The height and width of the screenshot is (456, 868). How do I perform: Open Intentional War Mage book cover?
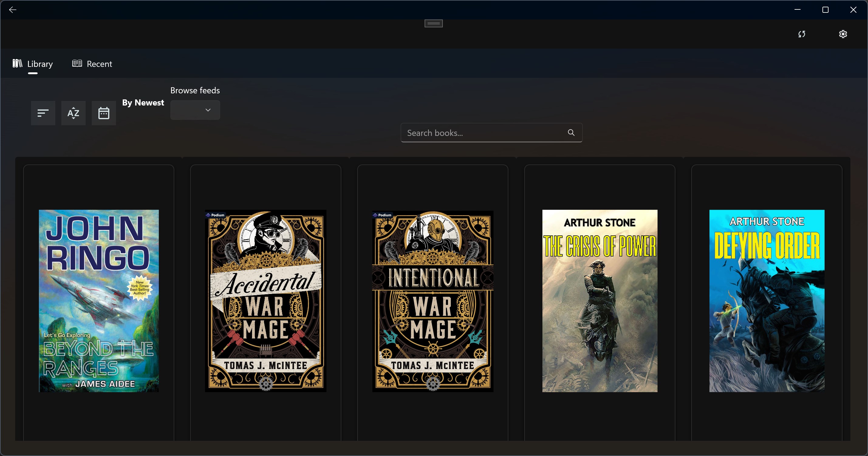433,301
